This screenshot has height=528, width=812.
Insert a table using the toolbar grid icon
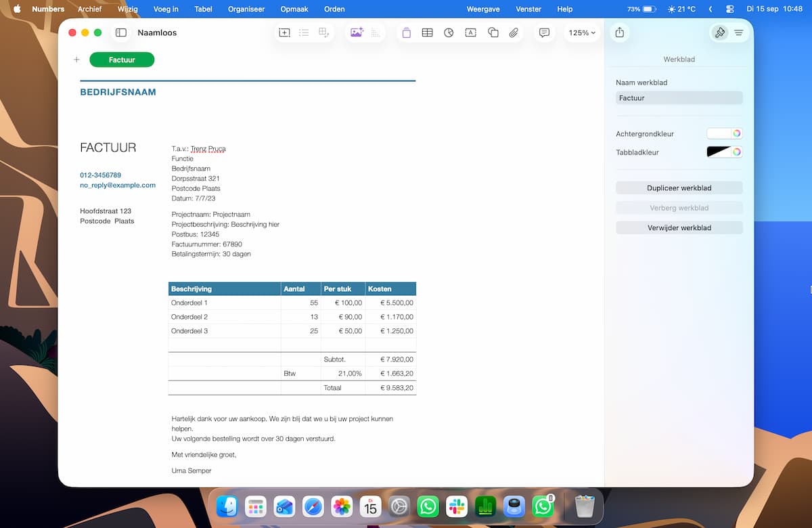tap(428, 32)
